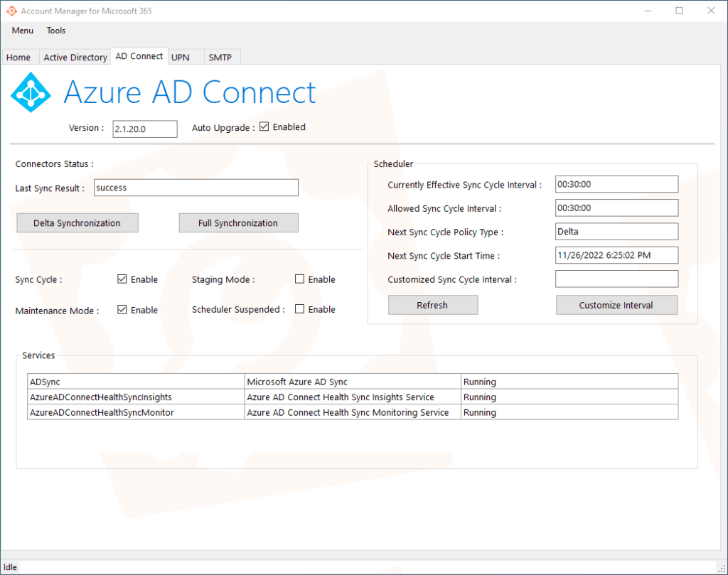The image size is (728, 575).
Task: Click the Last Sync Result field
Action: click(196, 188)
